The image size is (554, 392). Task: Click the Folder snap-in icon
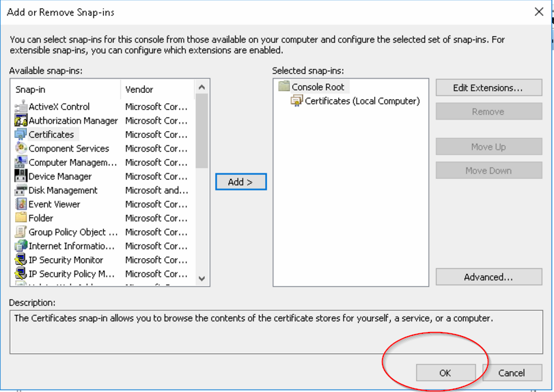(21, 218)
